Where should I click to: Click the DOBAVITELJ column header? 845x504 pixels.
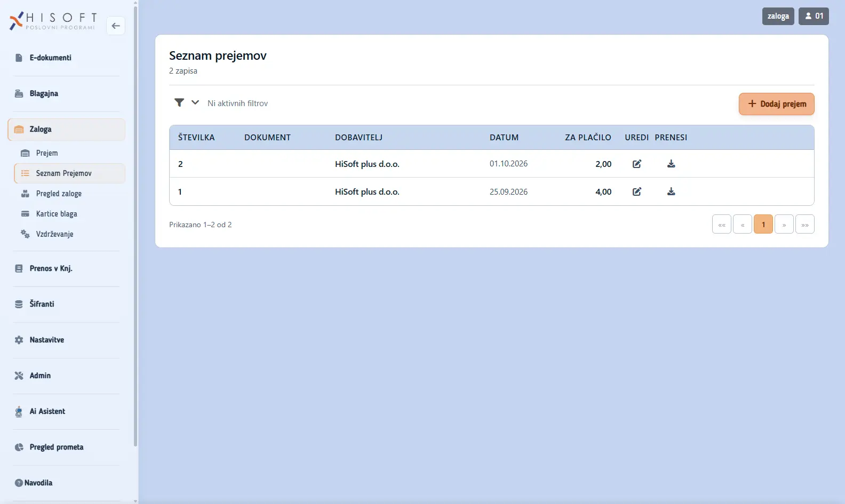coord(359,138)
